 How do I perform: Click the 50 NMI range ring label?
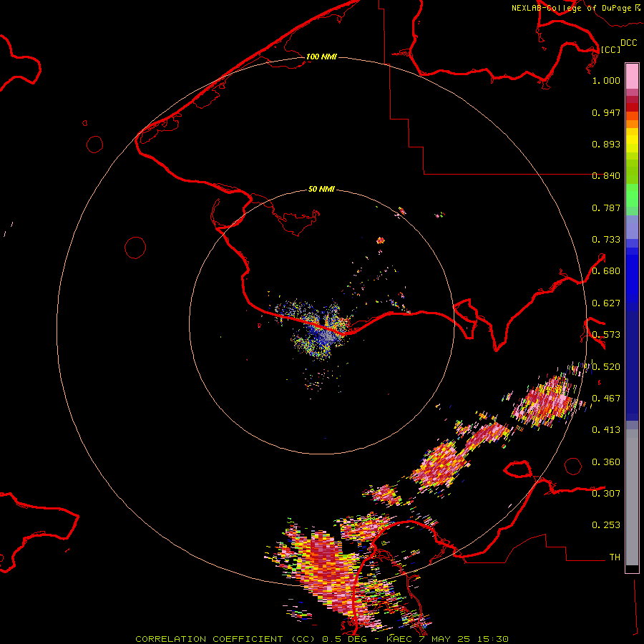point(321,190)
